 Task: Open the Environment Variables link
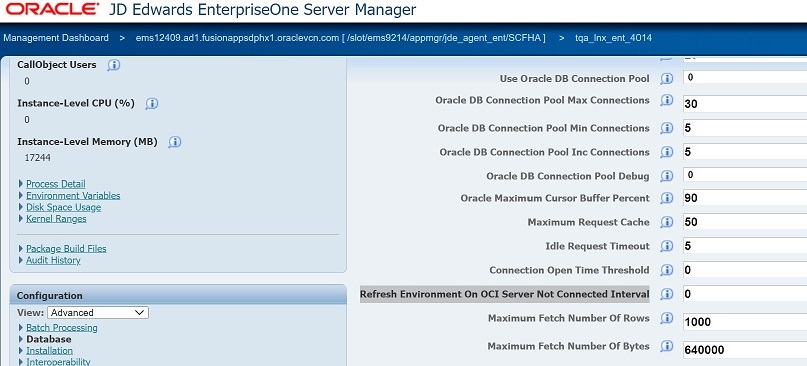pos(73,196)
